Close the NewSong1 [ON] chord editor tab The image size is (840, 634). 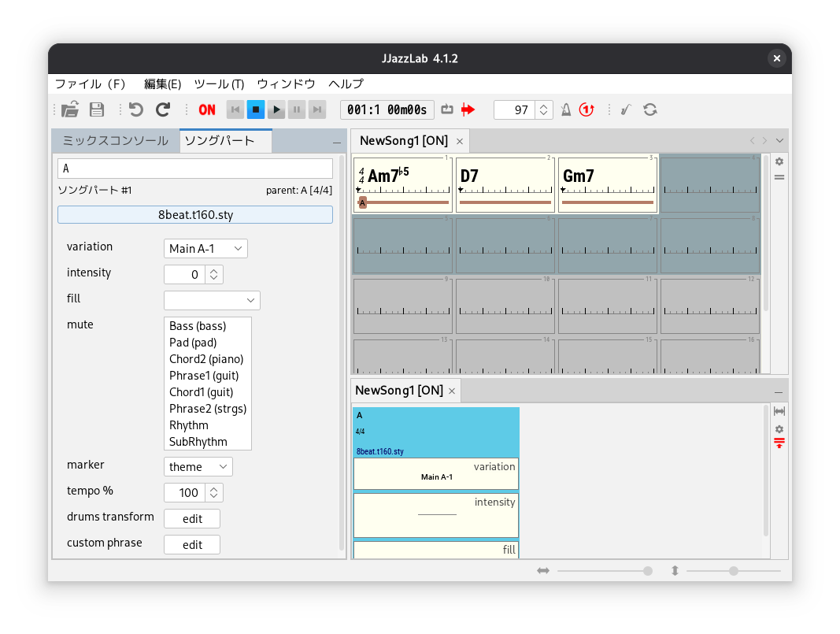[x=460, y=142]
